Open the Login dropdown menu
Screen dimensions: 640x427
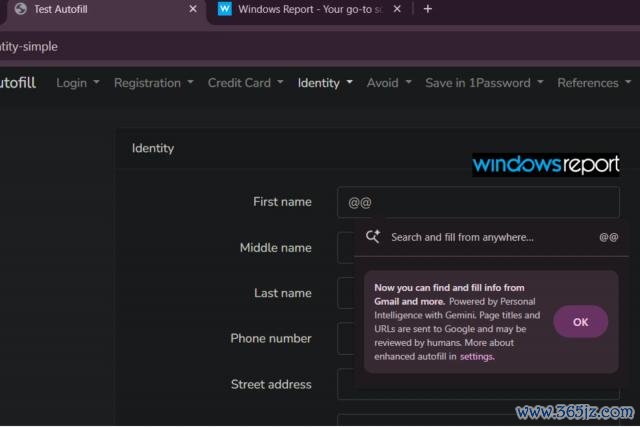tap(78, 83)
